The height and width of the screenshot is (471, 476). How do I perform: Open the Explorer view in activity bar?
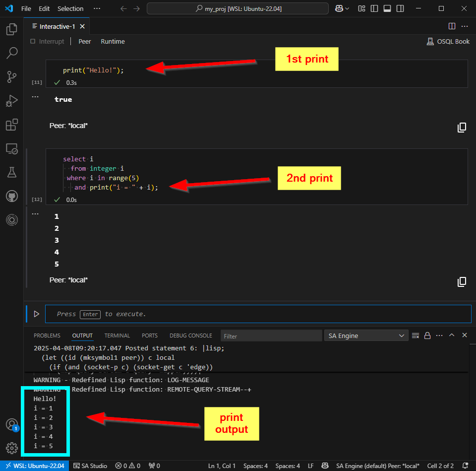click(x=11, y=29)
